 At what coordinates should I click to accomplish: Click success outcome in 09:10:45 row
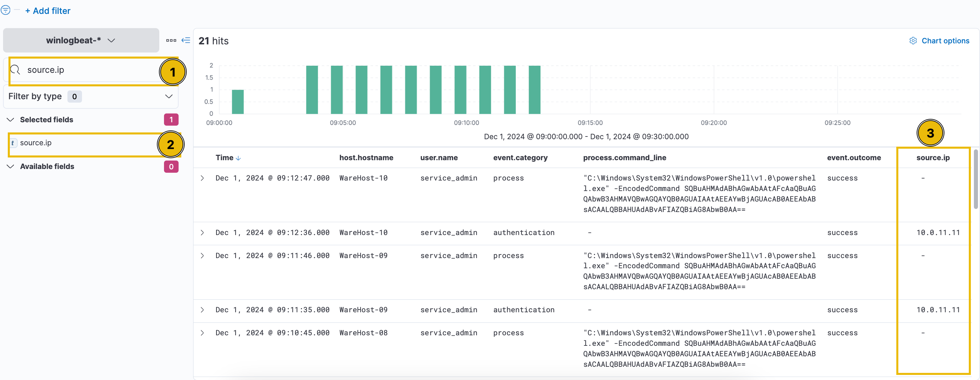pyautogui.click(x=842, y=333)
